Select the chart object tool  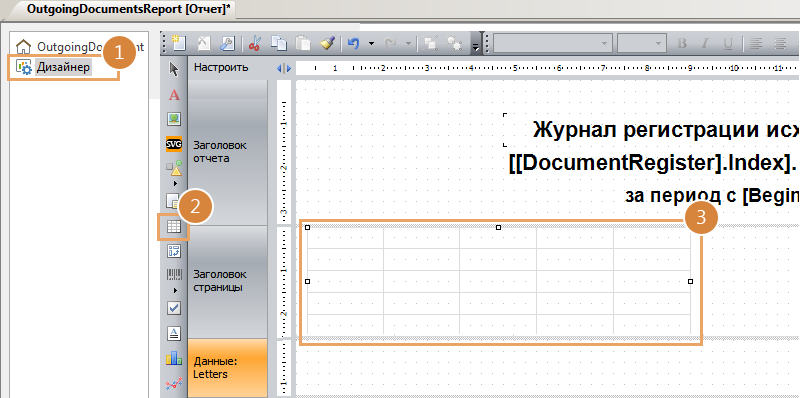click(174, 359)
